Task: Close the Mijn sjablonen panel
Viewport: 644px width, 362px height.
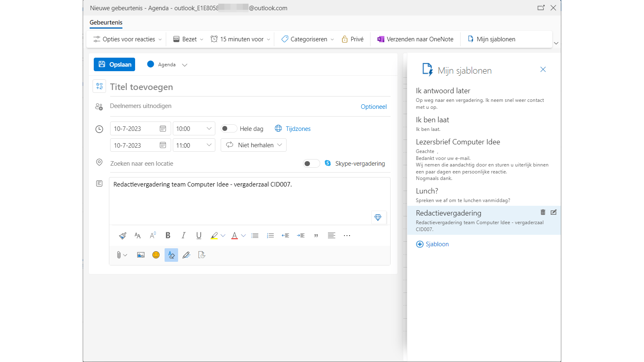Action: point(543,70)
